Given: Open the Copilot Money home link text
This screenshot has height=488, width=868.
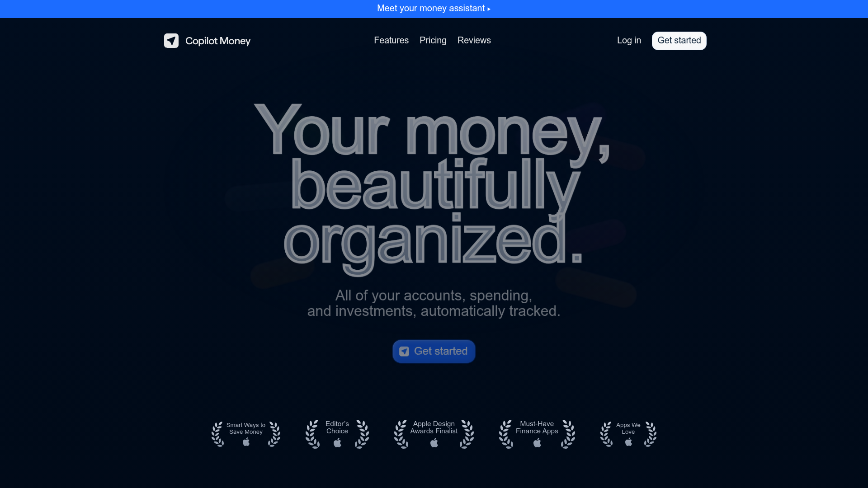Looking at the screenshot, I should tap(218, 41).
